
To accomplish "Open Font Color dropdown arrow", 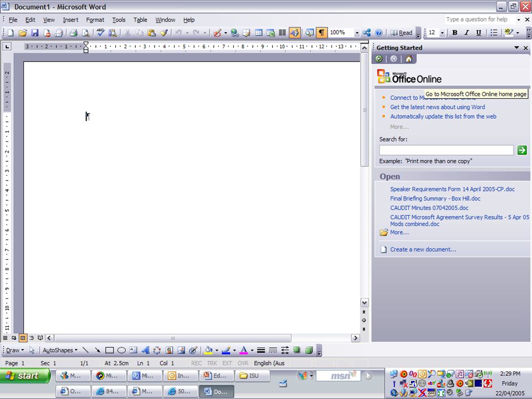I will (x=252, y=350).
